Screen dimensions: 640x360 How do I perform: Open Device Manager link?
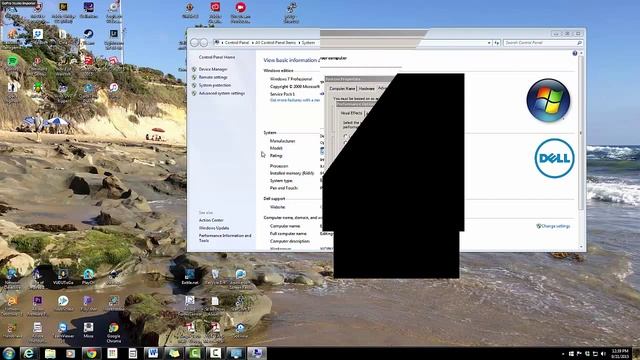point(213,69)
